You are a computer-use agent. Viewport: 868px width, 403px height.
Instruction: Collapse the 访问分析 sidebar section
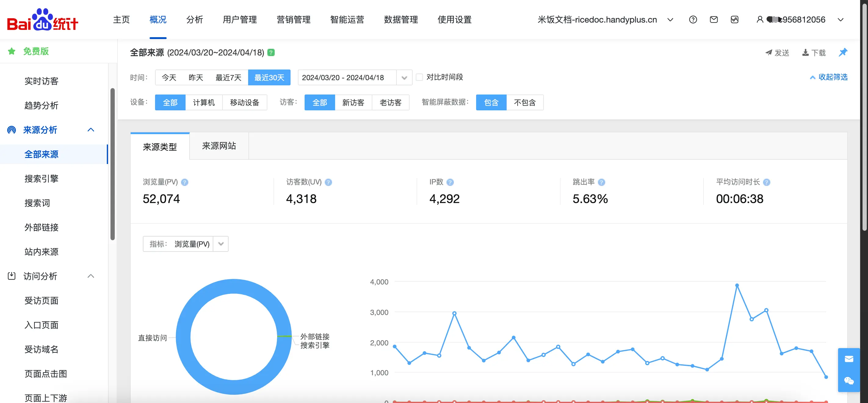tap(91, 276)
